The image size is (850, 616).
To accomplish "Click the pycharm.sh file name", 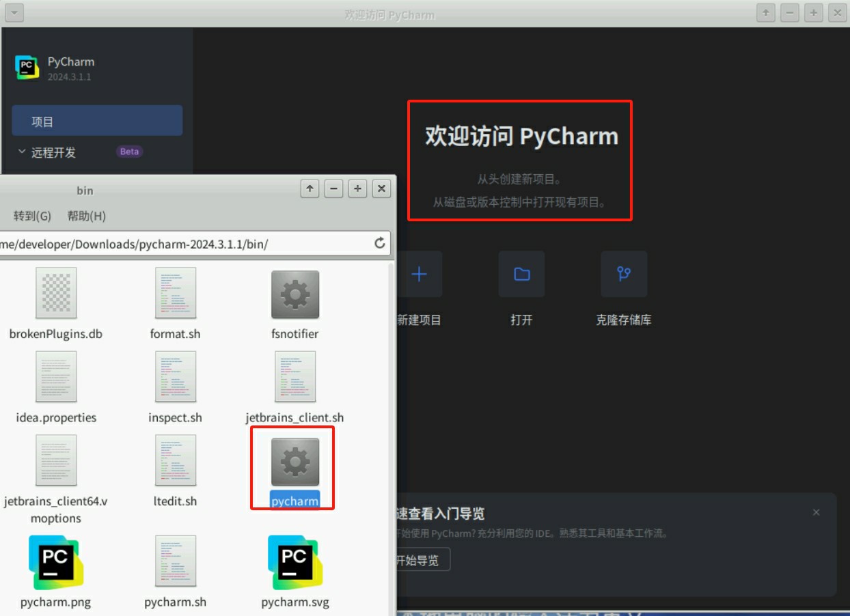I will point(176,602).
